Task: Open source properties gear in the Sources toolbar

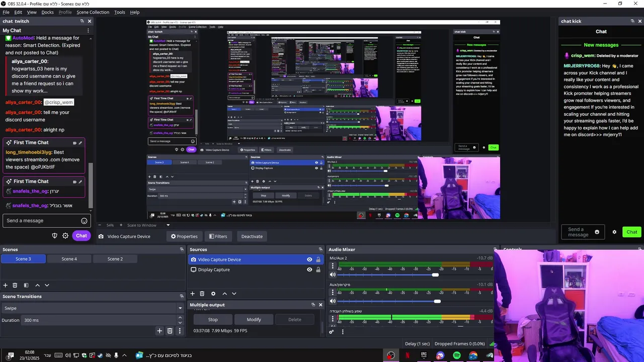Action: click(213, 294)
